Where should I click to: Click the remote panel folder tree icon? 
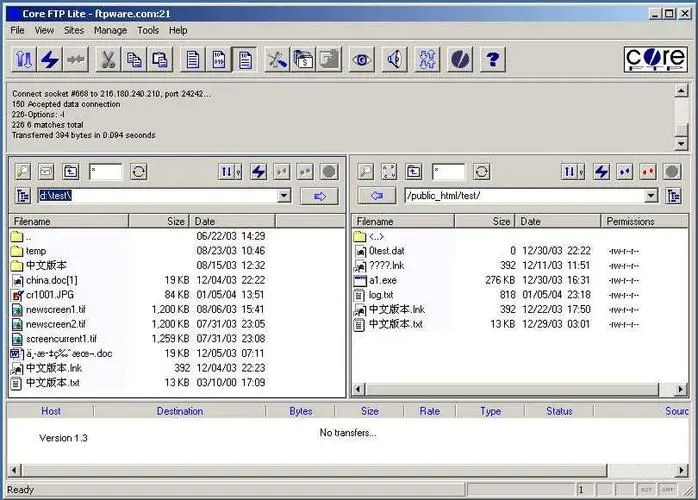point(674,195)
